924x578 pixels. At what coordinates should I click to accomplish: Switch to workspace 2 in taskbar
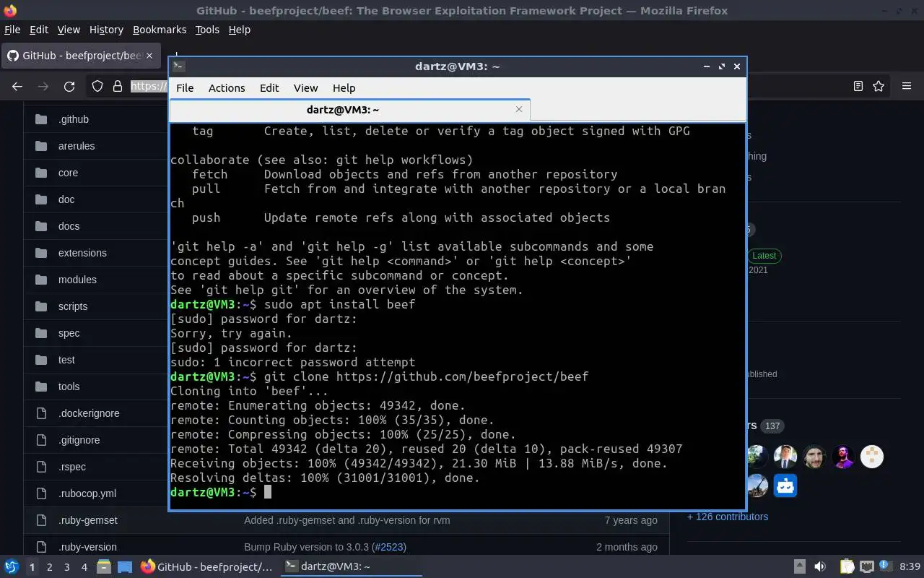point(49,567)
